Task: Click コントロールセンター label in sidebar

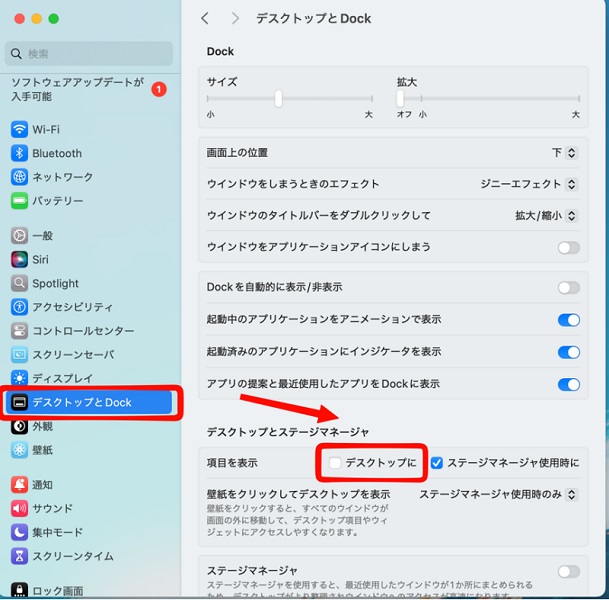Action: tap(83, 331)
